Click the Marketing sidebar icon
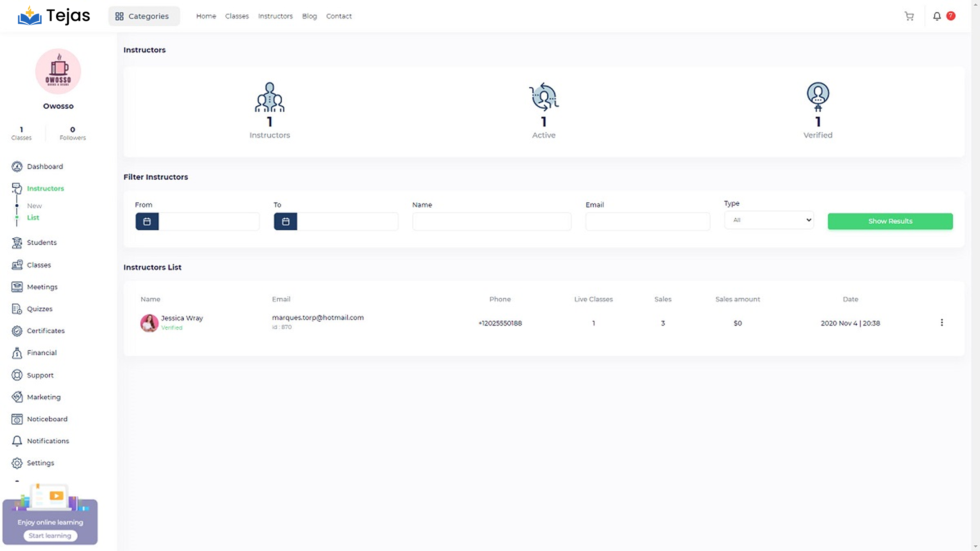The width and height of the screenshot is (980, 551). click(17, 397)
